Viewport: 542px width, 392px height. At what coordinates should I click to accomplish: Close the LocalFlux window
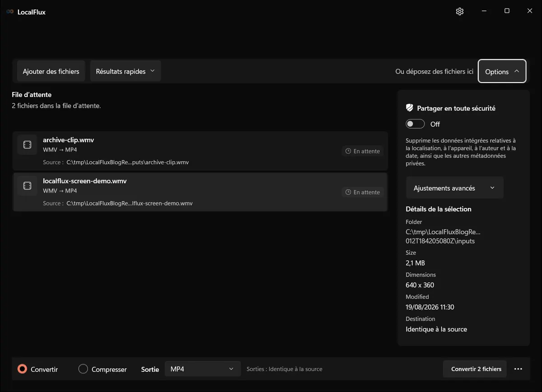(530, 11)
